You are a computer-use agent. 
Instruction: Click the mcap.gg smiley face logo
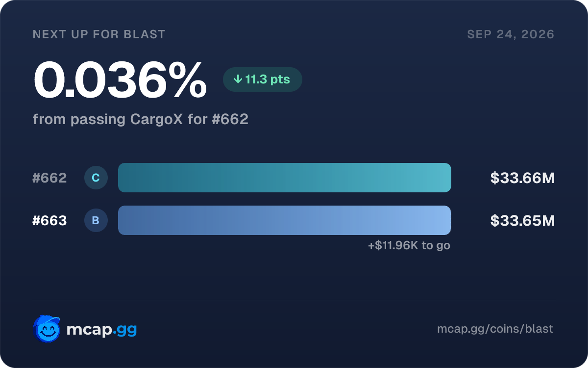point(47,328)
